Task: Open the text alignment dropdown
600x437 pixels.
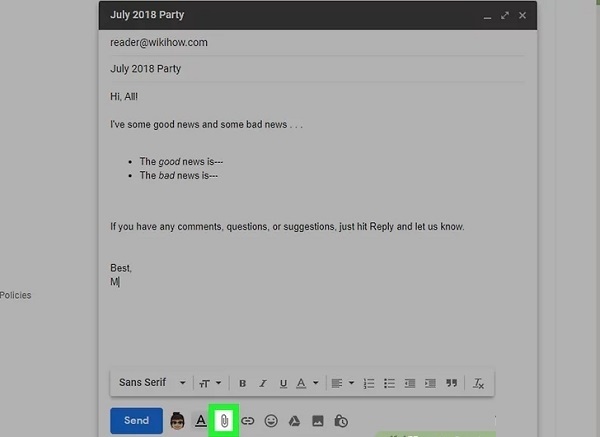Action: click(x=342, y=383)
